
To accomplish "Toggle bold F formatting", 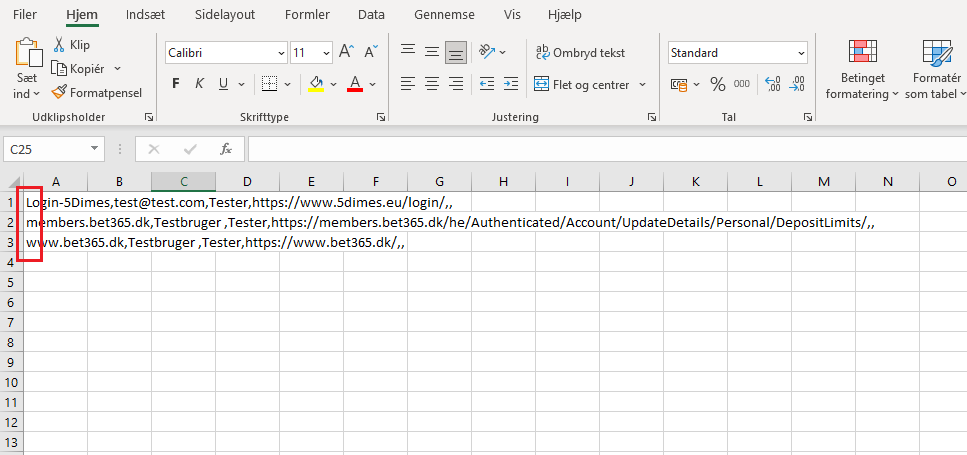I will coord(176,84).
